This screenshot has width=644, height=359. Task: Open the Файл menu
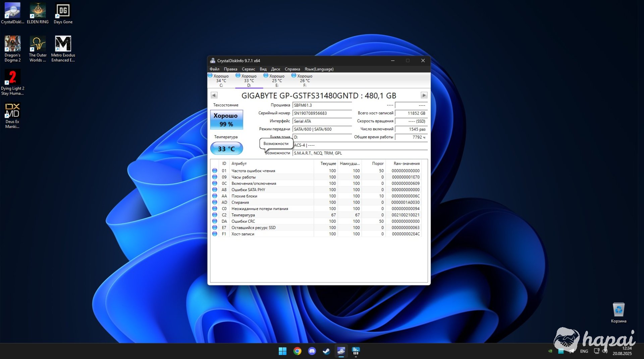pyautogui.click(x=214, y=69)
